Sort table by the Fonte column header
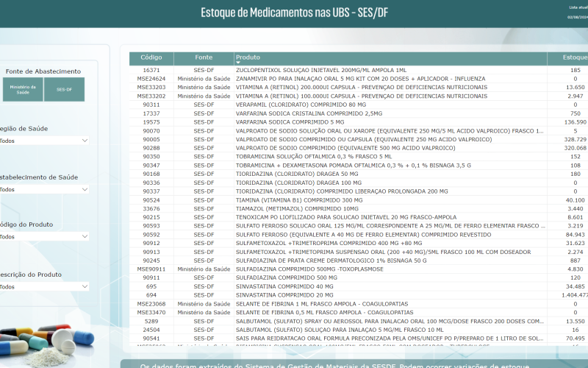Image resolution: width=588 pixels, height=368 pixels. pyautogui.click(x=204, y=57)
